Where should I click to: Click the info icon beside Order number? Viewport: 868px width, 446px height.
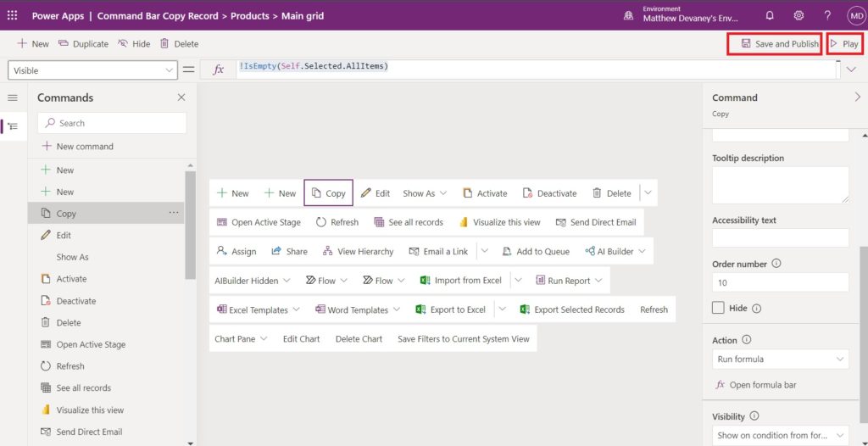pyautogui.click(x=776, y=264)
